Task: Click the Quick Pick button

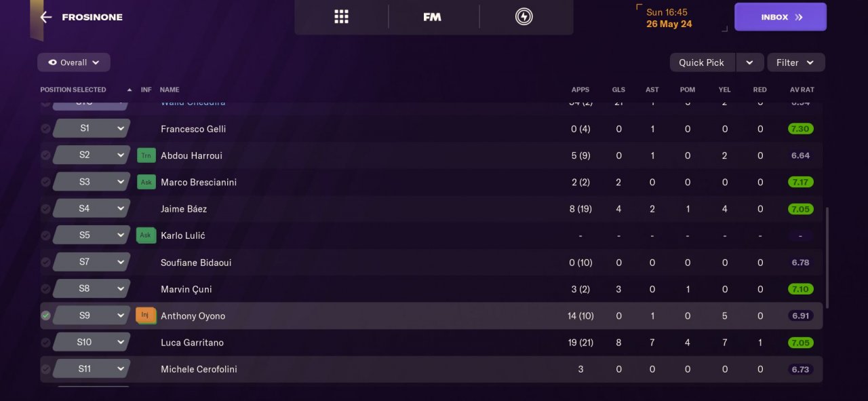Action: pos(701,62)
